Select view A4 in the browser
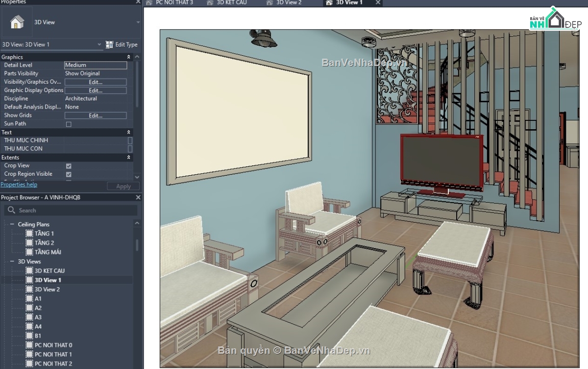 [x=38, y=326]
